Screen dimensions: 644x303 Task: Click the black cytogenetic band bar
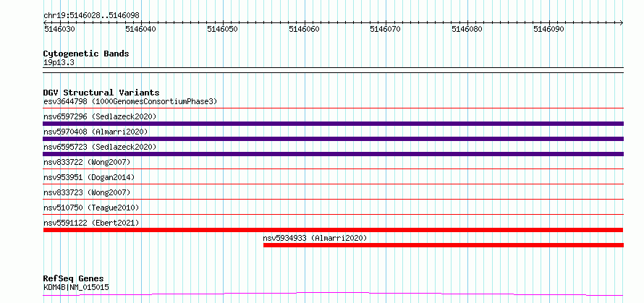click(334, 70)
